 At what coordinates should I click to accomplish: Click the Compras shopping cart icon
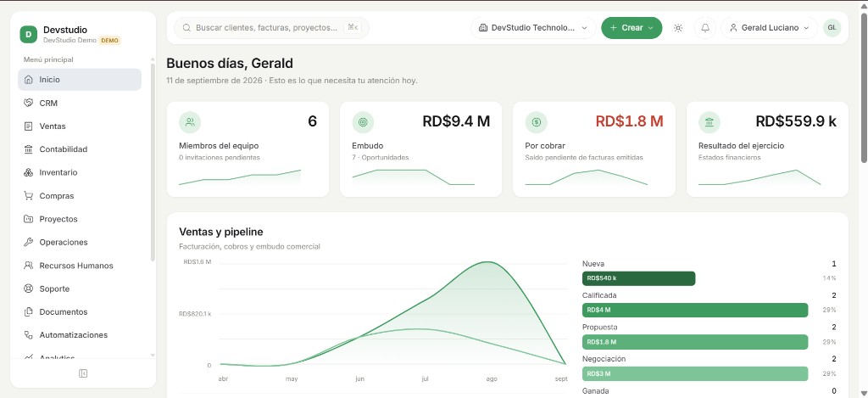click(x=29, y=196)
